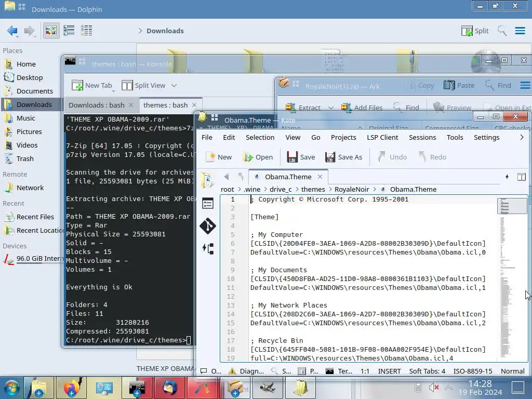Open the Sessions menu in Kate
Viewport: 532px width, 399px height.
pos(422,137)
